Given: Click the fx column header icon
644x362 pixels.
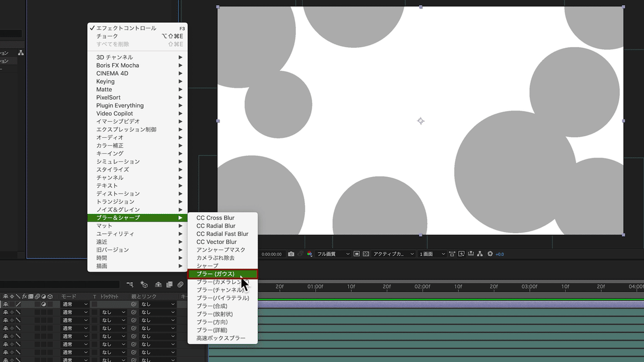Looking at the screenshot, I should point(24,296).
